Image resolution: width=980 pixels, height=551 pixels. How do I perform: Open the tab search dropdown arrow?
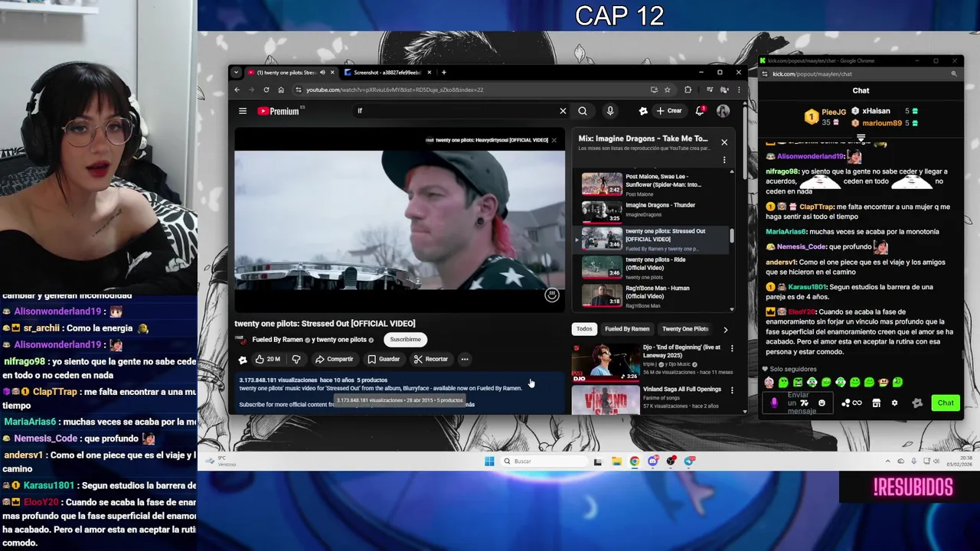(x=236, y=73)
